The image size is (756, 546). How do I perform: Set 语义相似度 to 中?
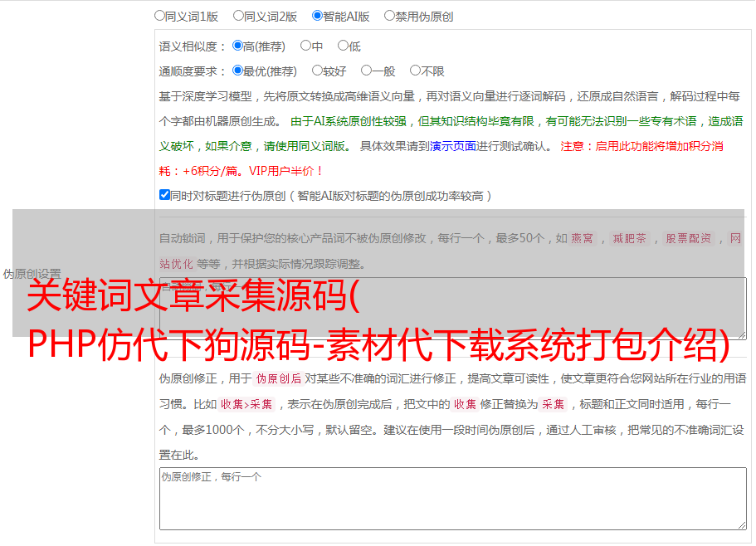pyautogui.click(x=305, y=46)
